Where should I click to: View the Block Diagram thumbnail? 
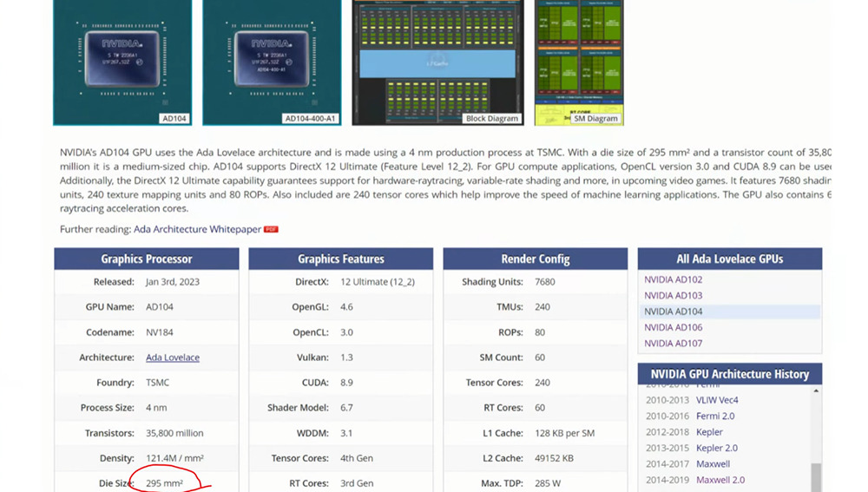pos(437,62)
